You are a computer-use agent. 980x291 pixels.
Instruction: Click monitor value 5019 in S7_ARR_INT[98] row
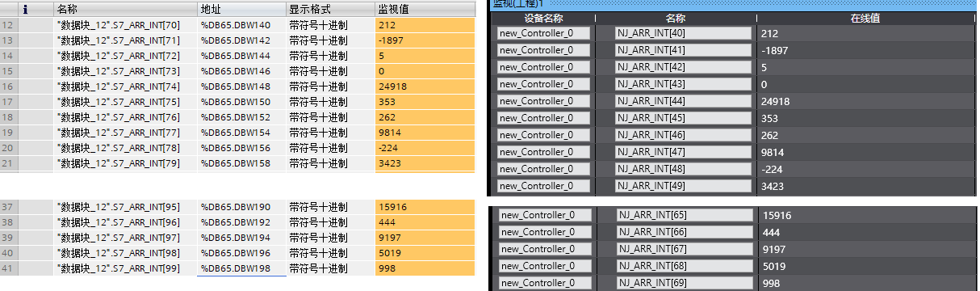(x=425, y=253)
